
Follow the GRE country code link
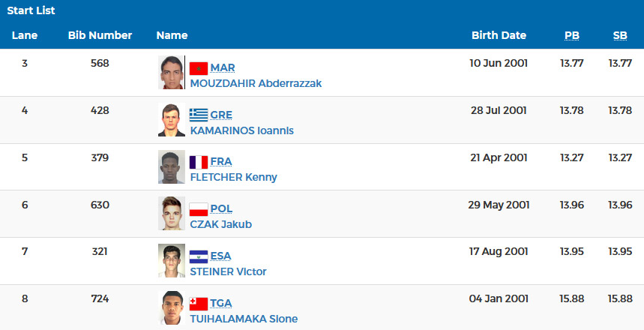pyautogui.click(x=221, y=115)
